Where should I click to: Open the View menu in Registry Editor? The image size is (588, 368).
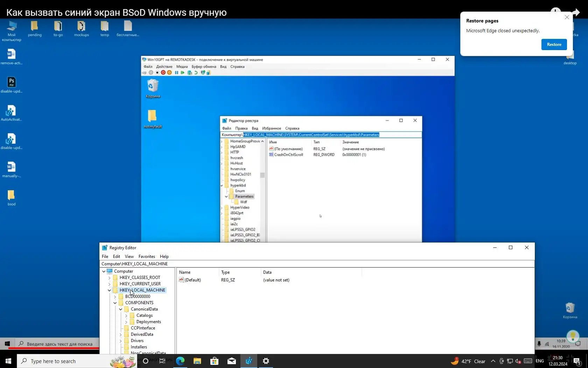(129, 257)
